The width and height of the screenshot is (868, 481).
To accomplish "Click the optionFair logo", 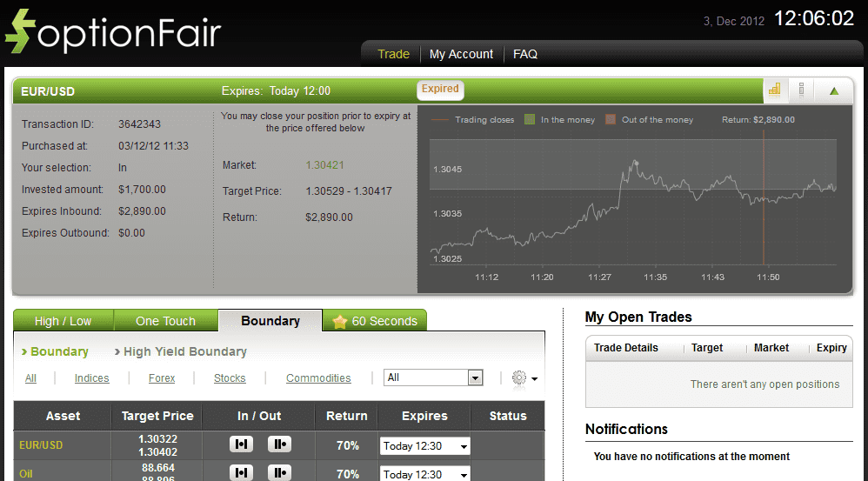I will [x=113, y=32].
